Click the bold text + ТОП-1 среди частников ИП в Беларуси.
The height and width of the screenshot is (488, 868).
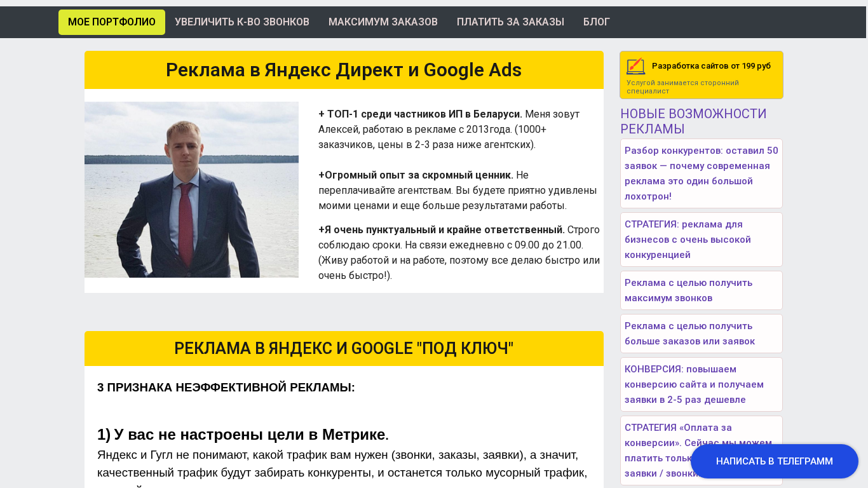(x=420, y=114)
